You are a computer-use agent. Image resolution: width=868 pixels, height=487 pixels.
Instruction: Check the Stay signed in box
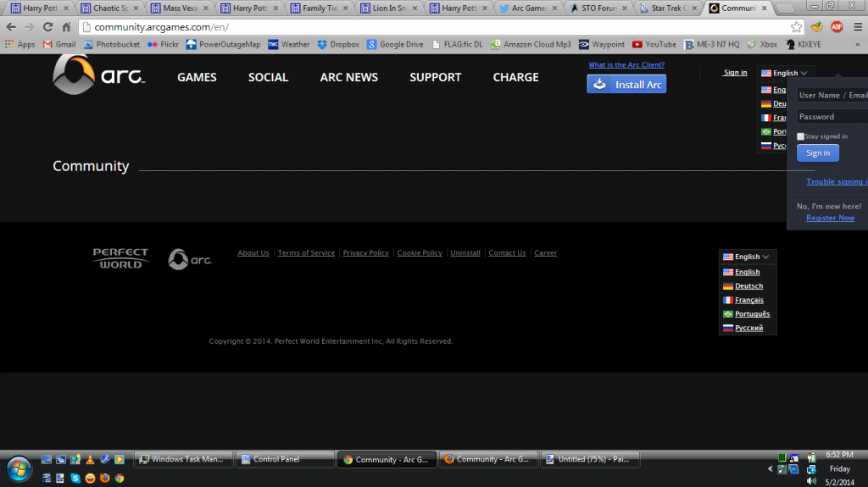[800, 136]
